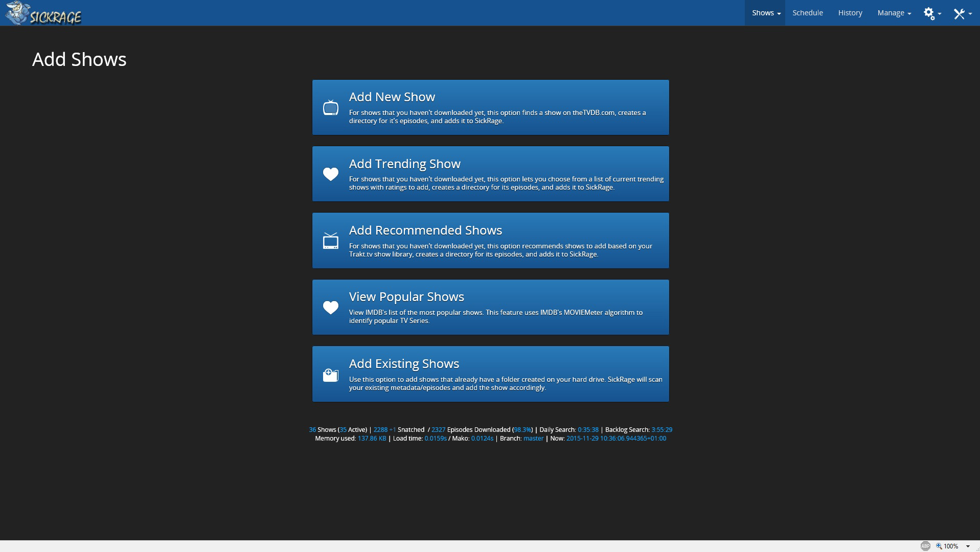Click the Add Shows page title
The width and height of the screenshot is (980, 552).
click(x=79, y=59)
